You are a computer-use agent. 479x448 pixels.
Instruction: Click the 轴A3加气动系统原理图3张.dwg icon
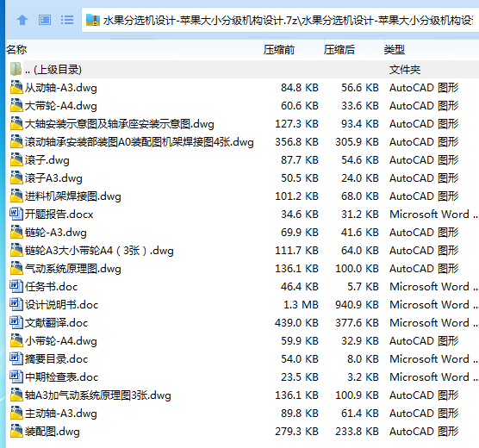16,395
